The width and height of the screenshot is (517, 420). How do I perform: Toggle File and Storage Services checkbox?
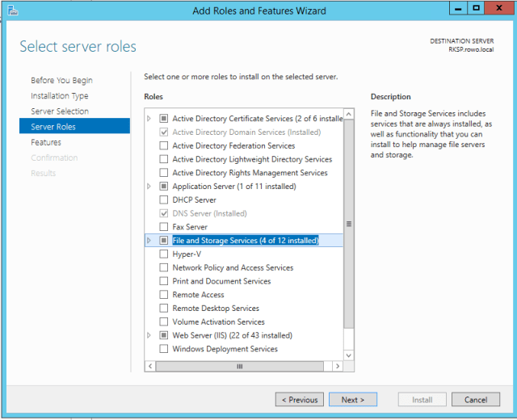pyautogui.click(x=163, y=240)
